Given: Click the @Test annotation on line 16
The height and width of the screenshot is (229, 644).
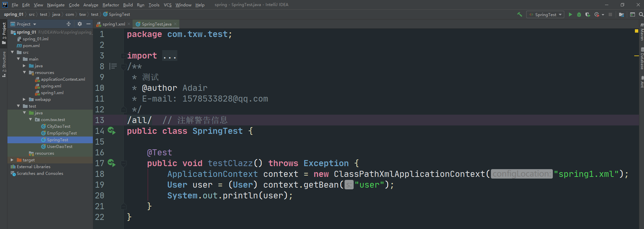Looking at the screenshot, I should tap(159, 152).
